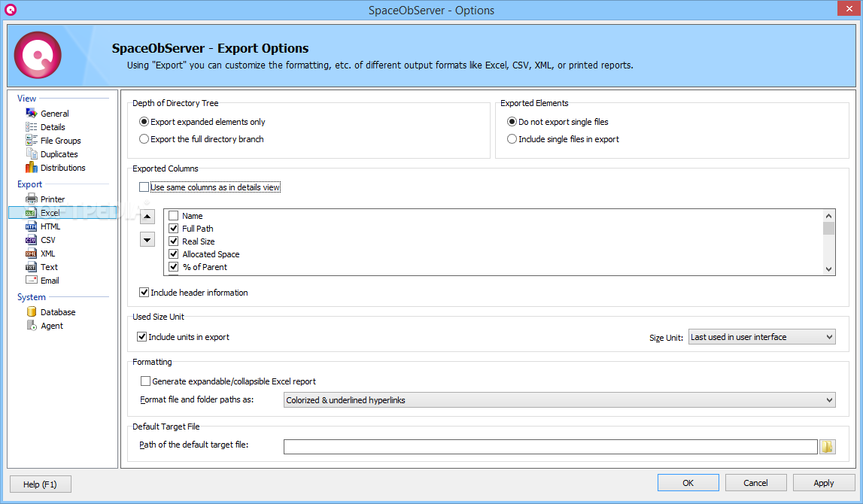863x504 pixels.
Task: Click the File Groups icon
Action: point(31,141)
